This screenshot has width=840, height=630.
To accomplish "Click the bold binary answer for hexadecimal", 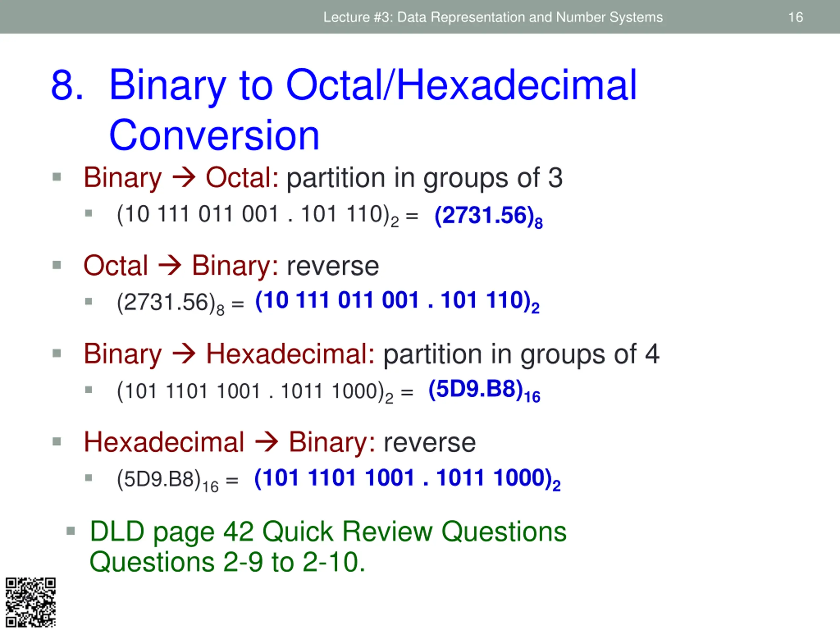I will coord(408,479).
